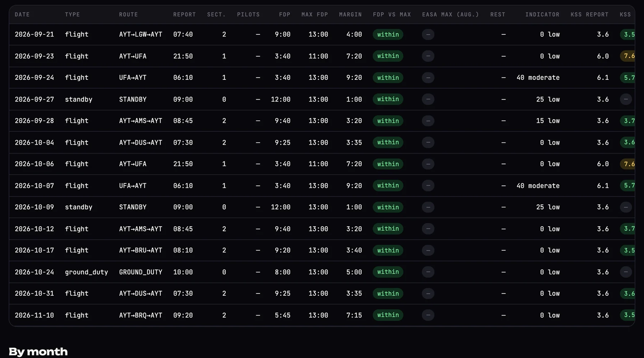644x358 pixels.
Task: Click the 2026-09-28 date cell
Action: click(34, 121)
